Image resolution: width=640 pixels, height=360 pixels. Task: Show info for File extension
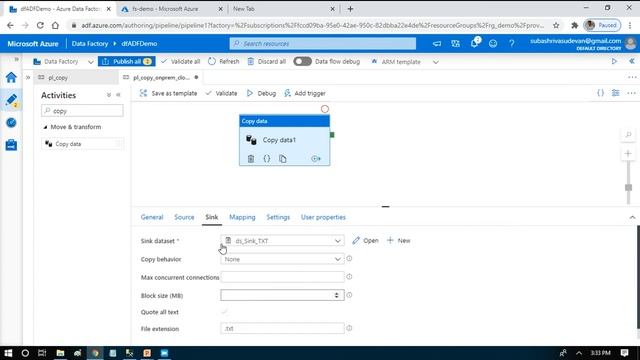coord(349,328)
